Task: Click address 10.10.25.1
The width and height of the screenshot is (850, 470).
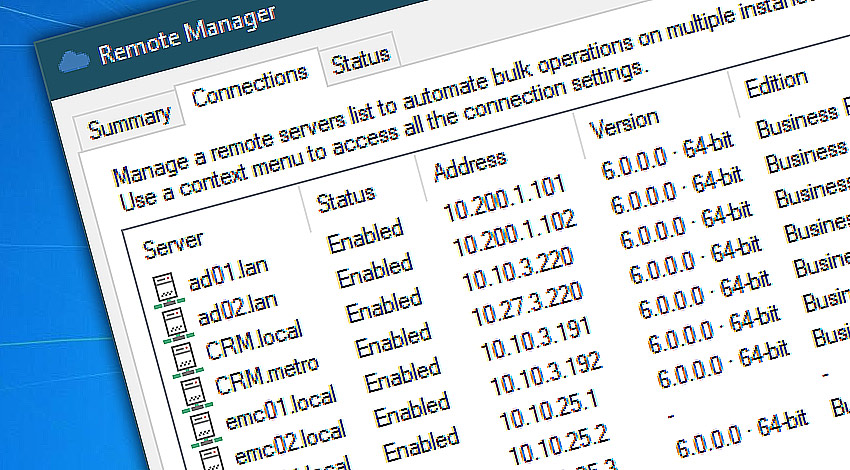Action: pyautogui.click(x=549, y=410)
